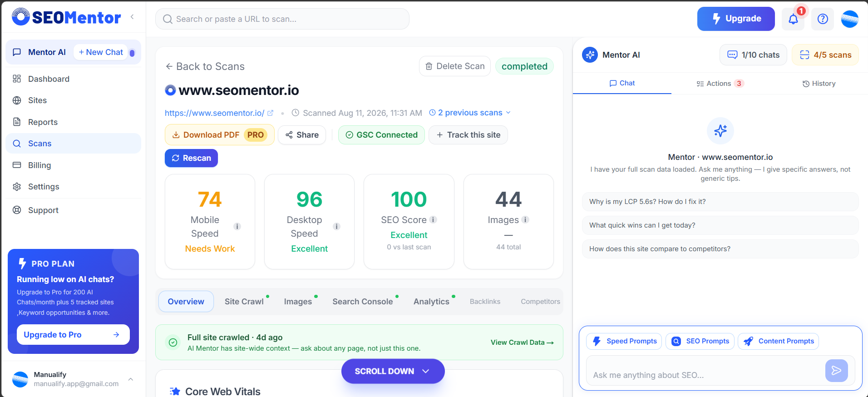
Task: Open the notifications bell
Action: tap(793, 19)
